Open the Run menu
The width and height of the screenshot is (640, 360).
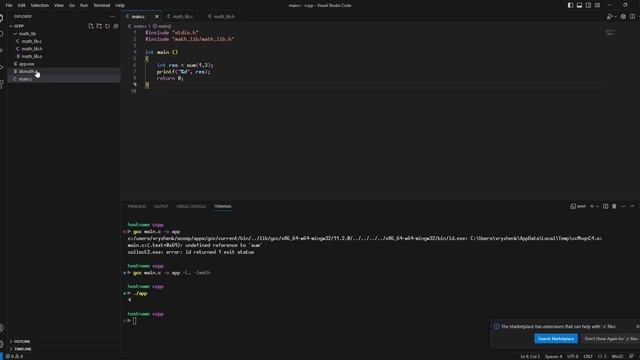(84, 5)
